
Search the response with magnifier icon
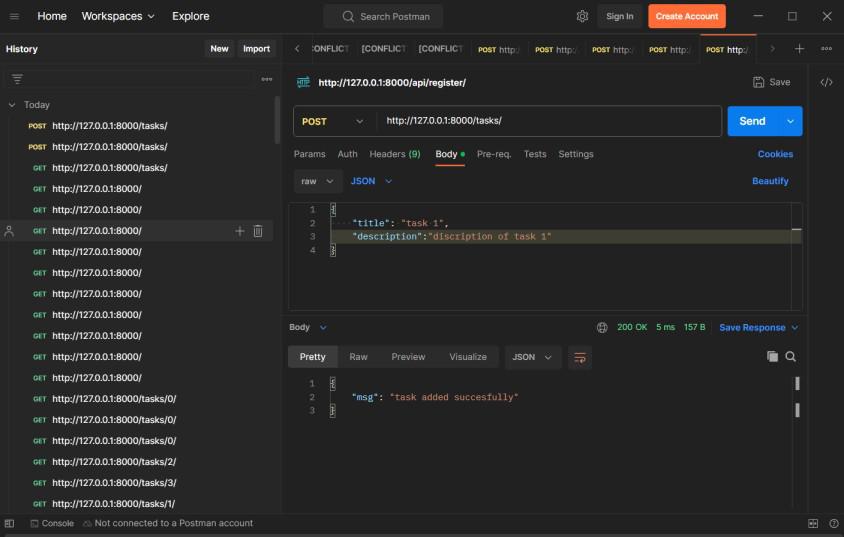[791, 356]
